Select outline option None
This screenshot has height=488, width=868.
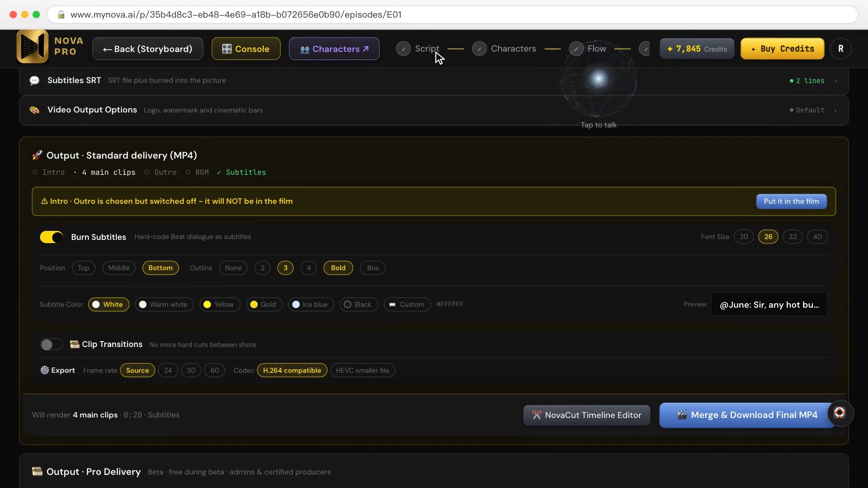[x=233, y=268]
